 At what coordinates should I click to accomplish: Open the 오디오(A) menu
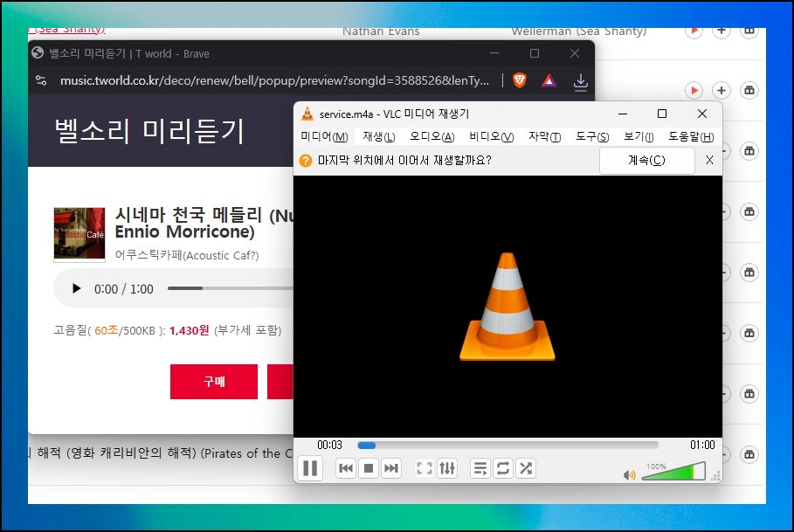432,136
